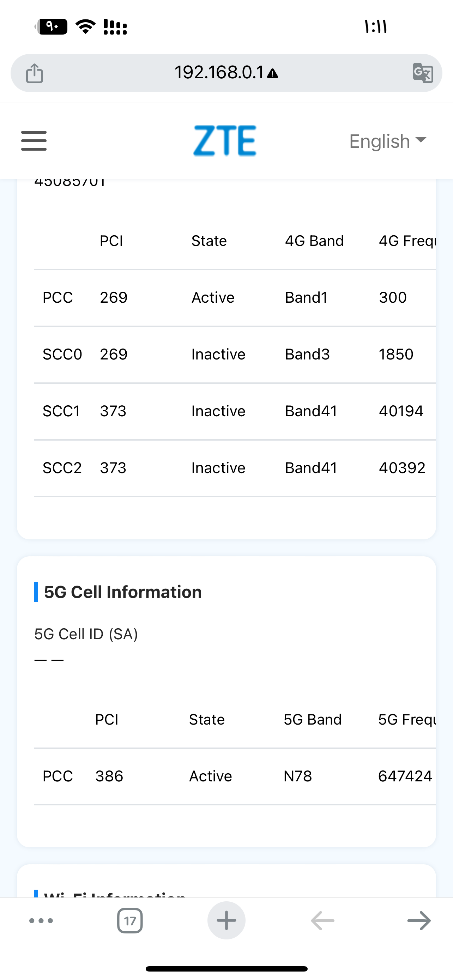Tap the 5G Cell Information heading
Image resolution: width=453 pixels, height=980 pixels.
[122, 592]
